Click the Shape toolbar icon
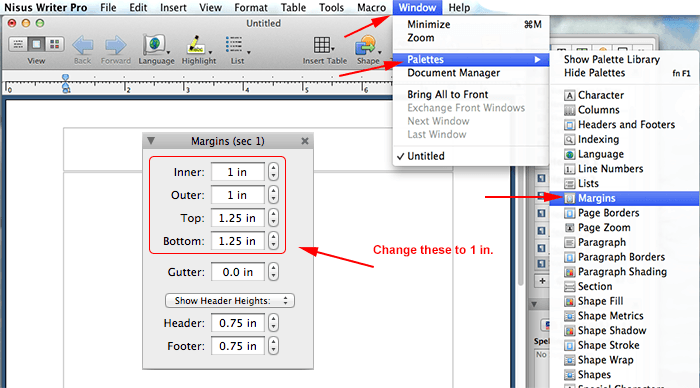The image size is (700, 388). pyautogui.click(x=366, y=45)
